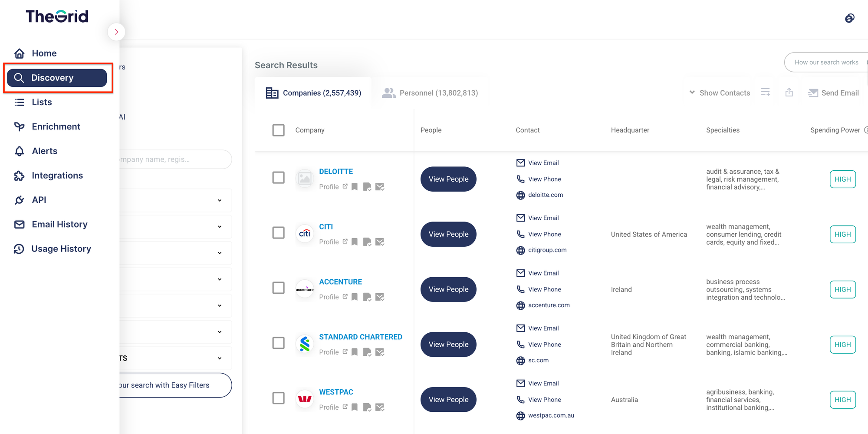Bookmark the Deloitte company
The height and width of the screenshot is (434, 868).
click(x=355, y=187)
